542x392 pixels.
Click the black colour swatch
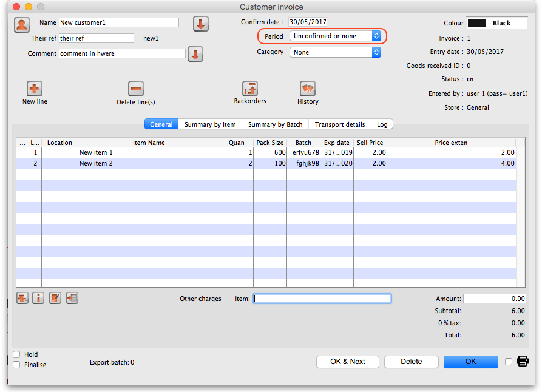pyautogui.click(x=478, y=23)
